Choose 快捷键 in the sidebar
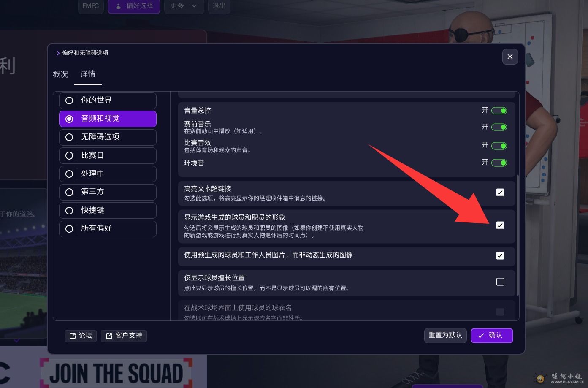The width and height of the screenshot is (588, 388). point(108,210)
